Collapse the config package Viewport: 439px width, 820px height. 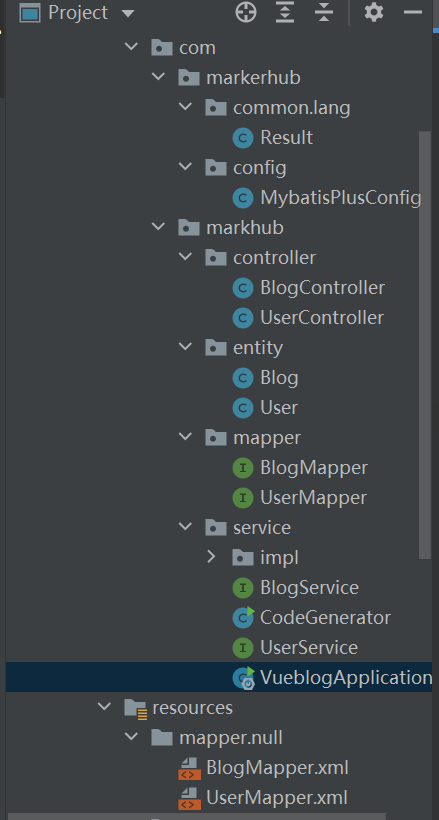tap(185, 167)
